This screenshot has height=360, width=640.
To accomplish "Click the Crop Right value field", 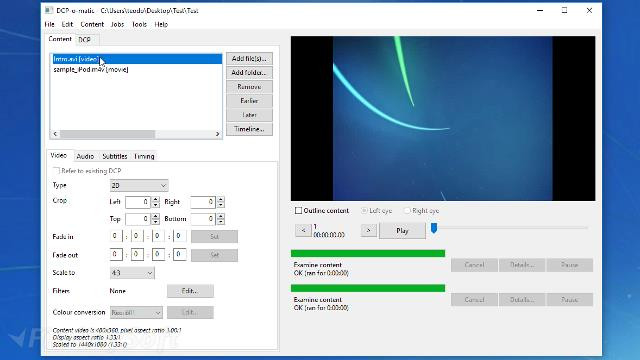I will coord(203,202).
